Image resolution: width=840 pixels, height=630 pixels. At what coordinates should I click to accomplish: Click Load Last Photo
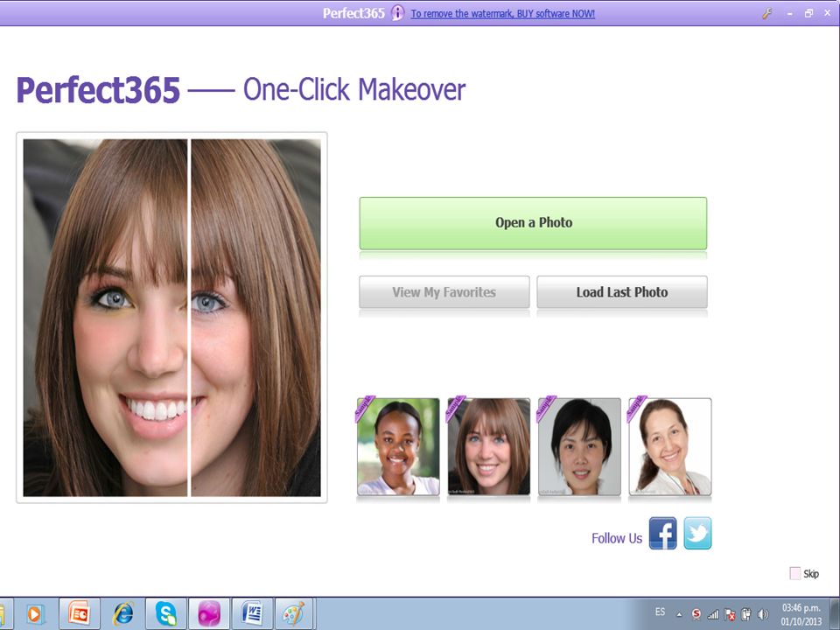pos(622,292)
